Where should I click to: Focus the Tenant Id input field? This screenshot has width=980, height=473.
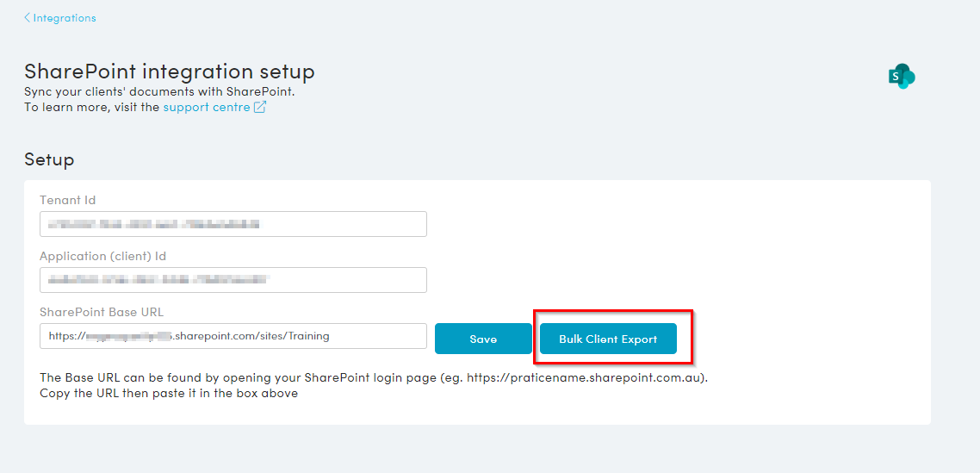pyautogui.click(x=233, y=224)
